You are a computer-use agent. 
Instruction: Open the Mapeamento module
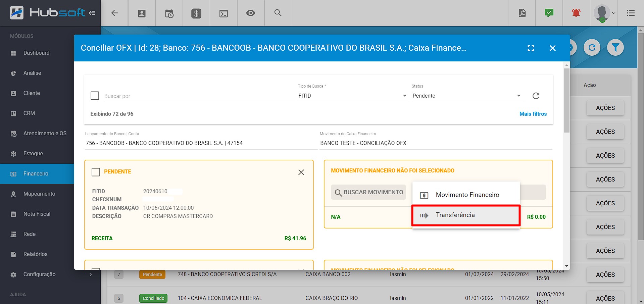tap(37, 194)
